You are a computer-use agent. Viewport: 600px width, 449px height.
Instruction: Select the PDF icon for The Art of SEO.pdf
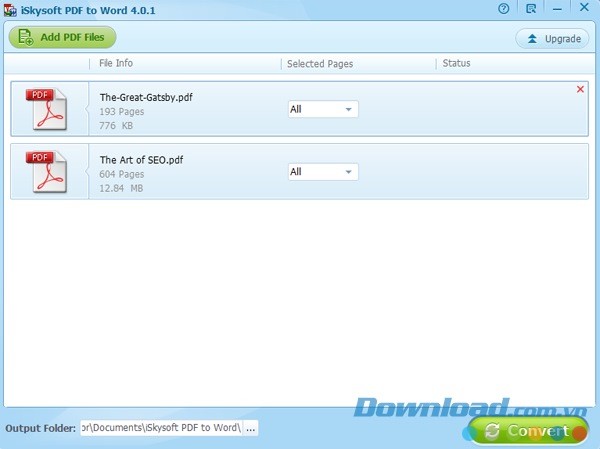(x=46, y=171)
